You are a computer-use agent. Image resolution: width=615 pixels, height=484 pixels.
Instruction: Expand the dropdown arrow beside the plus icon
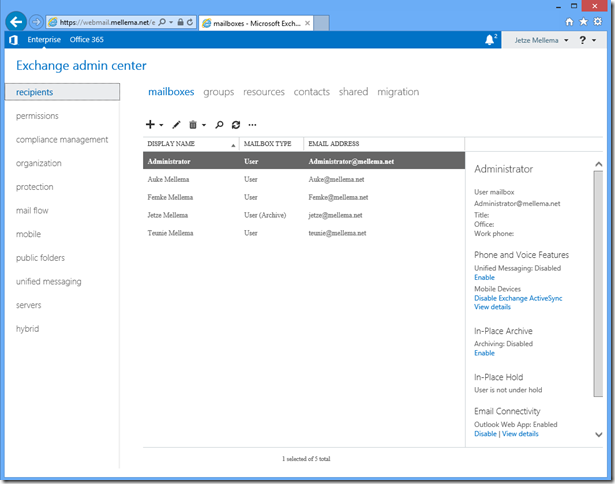(161, 126)
